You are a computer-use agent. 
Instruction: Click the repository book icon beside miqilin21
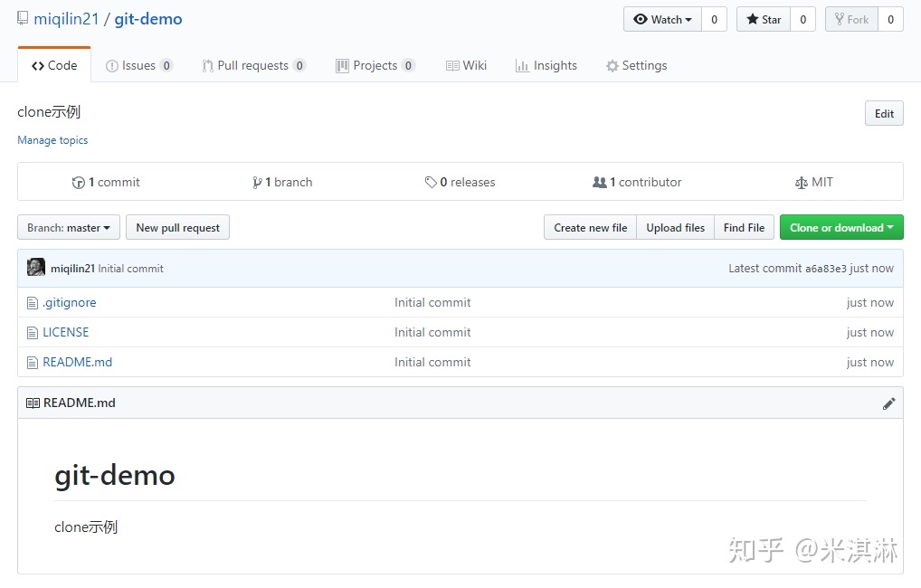tap(23, 18)
